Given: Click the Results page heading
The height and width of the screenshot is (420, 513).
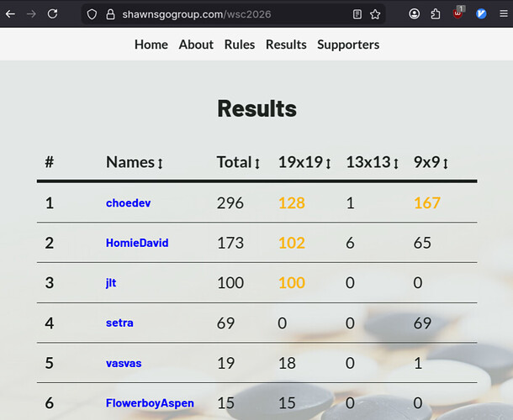Looking at the screenshot, I should tap(256, 108).
